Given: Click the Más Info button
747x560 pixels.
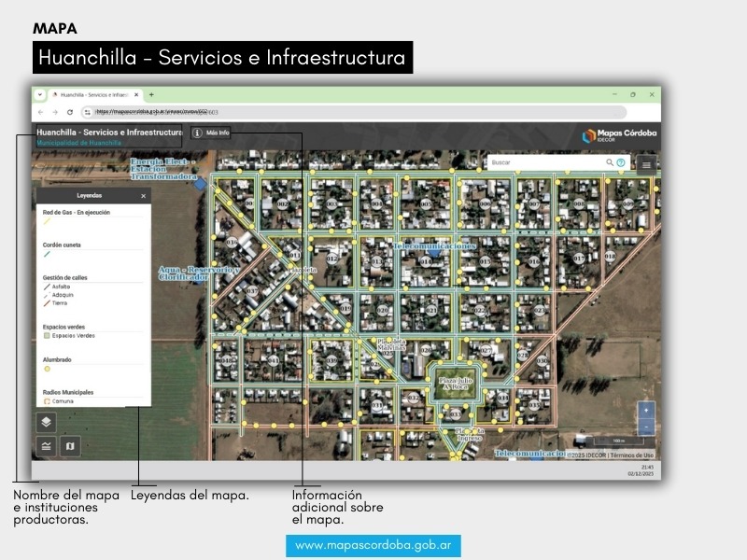Looking at the screenshot, I should pyautogui.click(x=211, y=133).
